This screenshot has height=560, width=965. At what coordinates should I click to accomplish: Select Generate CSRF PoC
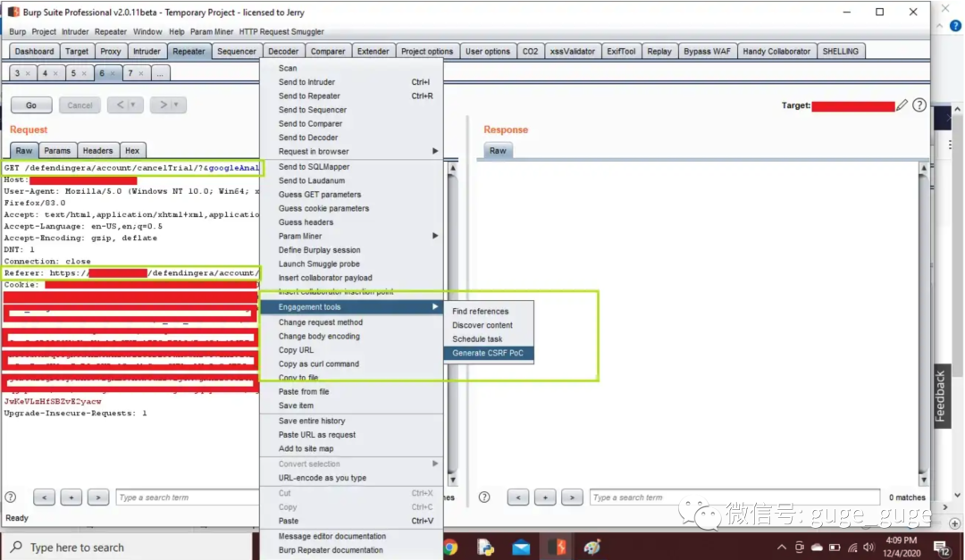tap(489, 353)
